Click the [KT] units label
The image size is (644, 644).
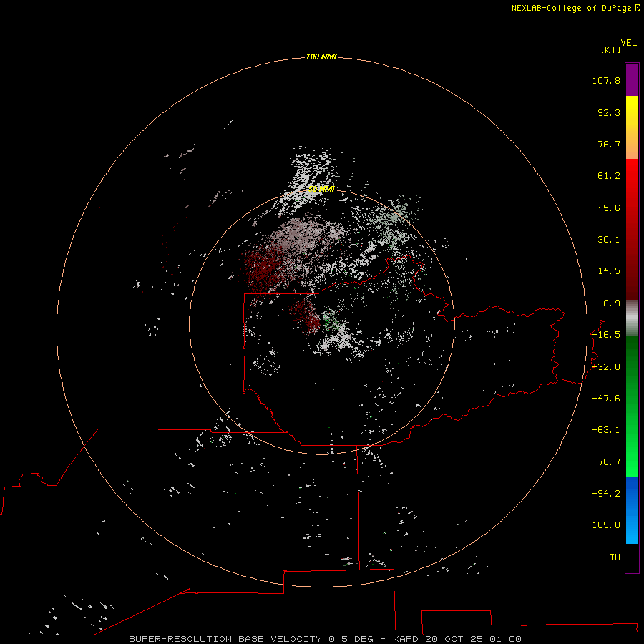610,49
